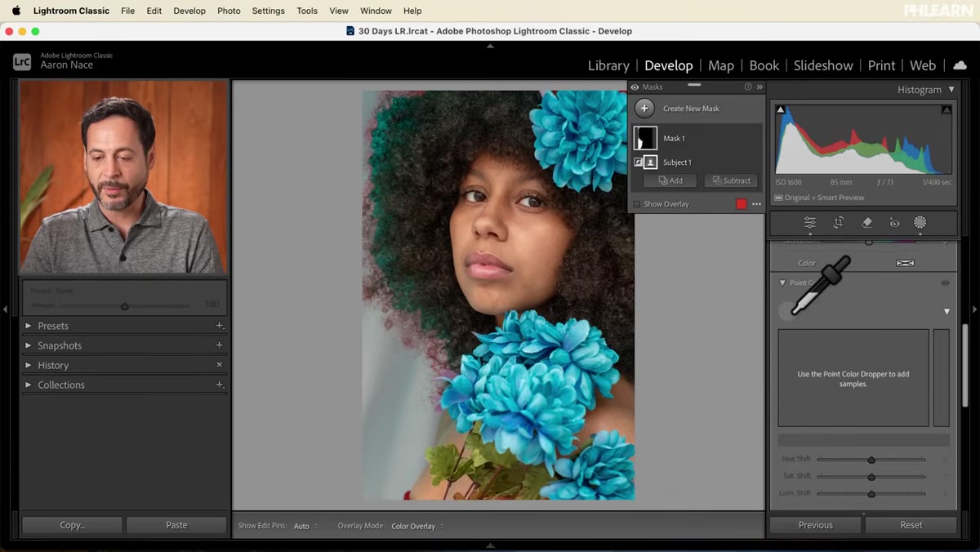
Task: Click the Masks panel help icon
Action: click(747, 87)
